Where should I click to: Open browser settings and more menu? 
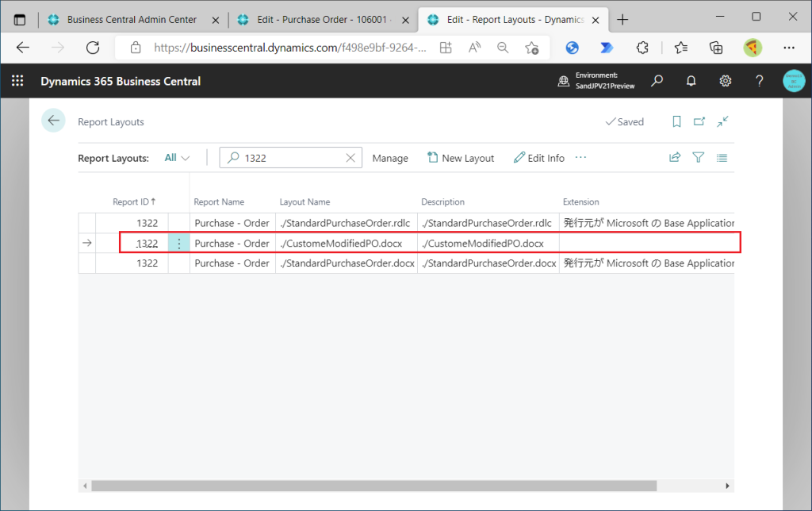point(789,48)
